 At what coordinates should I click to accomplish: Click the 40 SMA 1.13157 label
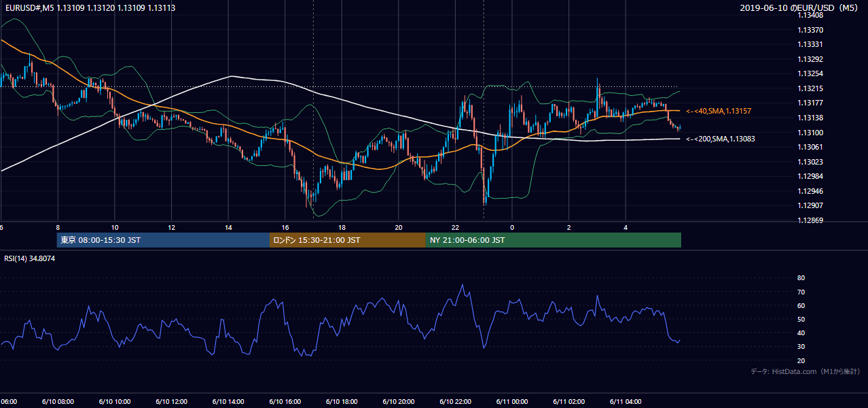tap(719, 111)
